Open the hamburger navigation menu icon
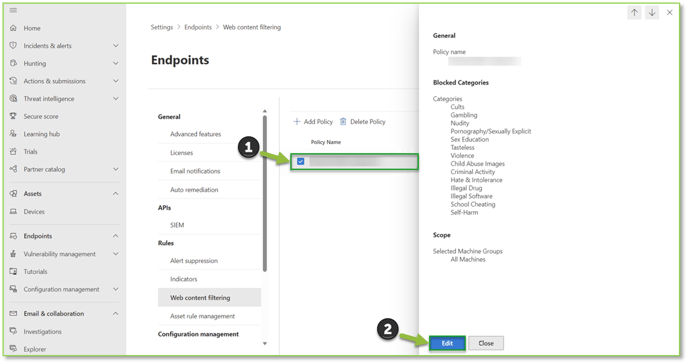The image size is (688, 364). pos(13,10)
